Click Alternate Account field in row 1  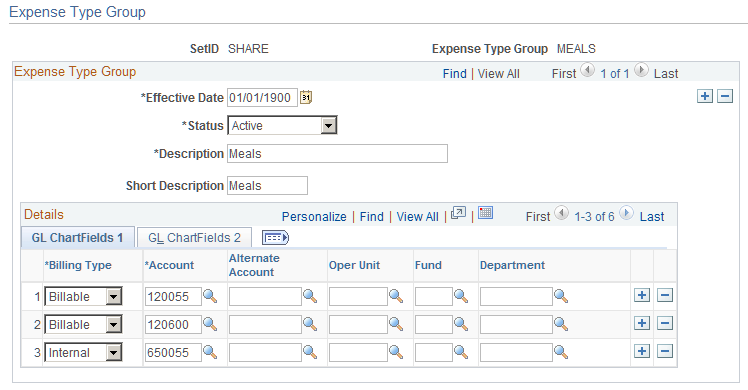click(x=265, y=297)
